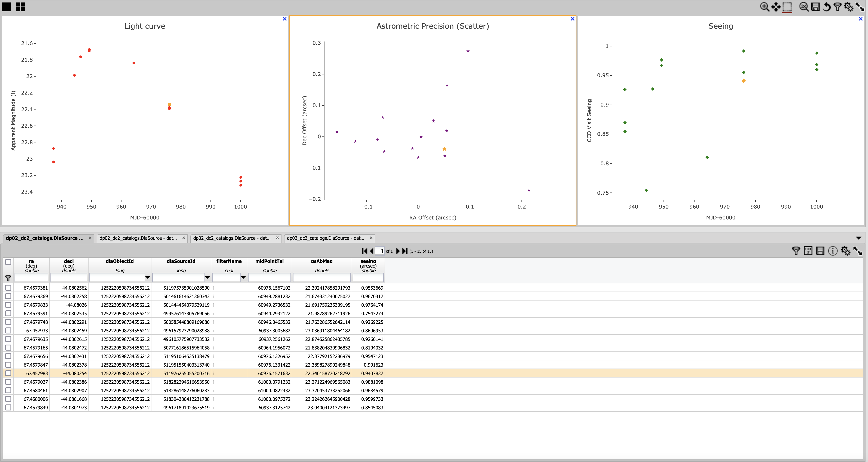This screenshot has height=462, width=868.
Task: Sort by the decl column header
Action: [x=69, y=261]
